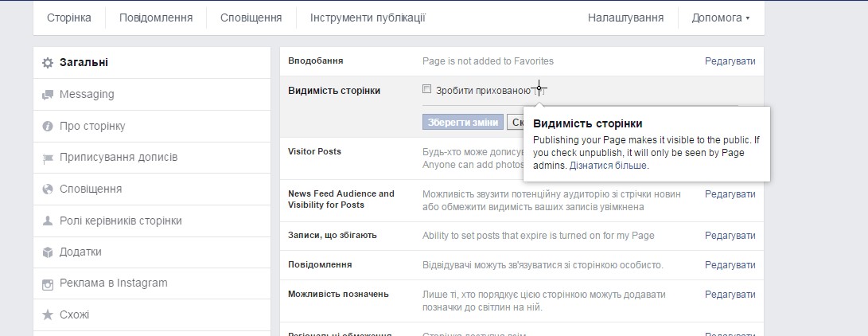Viewport: 868px width, 336px height.
Task: Click the globe icon beside Сповіщення sidebar item
Action: [49, 189]
